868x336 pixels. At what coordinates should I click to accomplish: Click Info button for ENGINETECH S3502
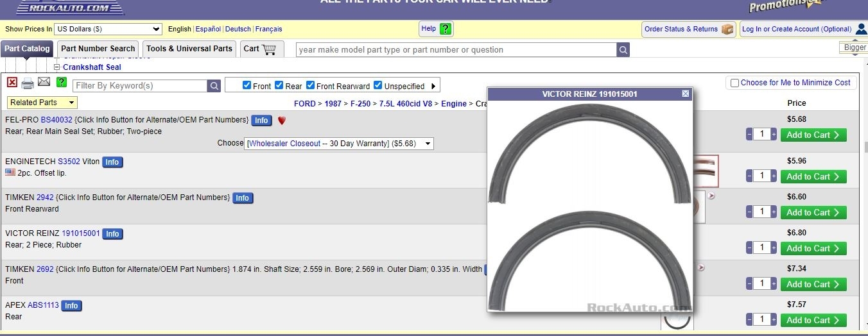[x=112, y=162]
